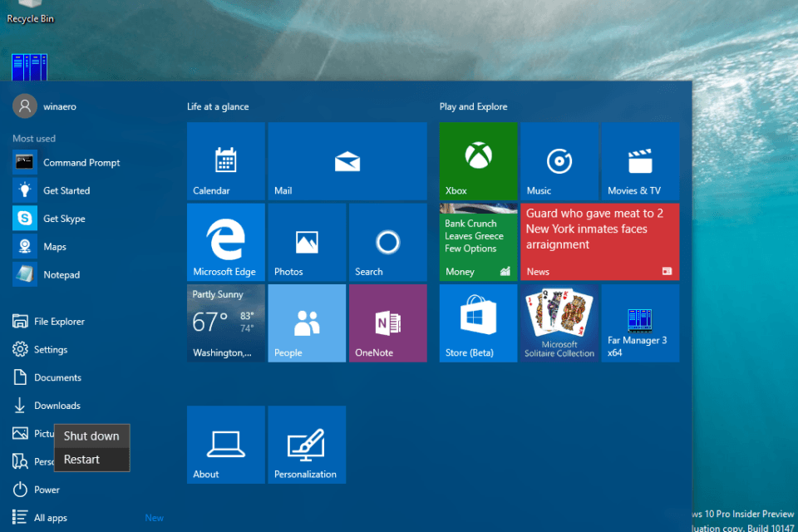Screen dimensions: 798x532
Task: Launch Microsoft Edge from its tile
Action: [x=225, y=242]
